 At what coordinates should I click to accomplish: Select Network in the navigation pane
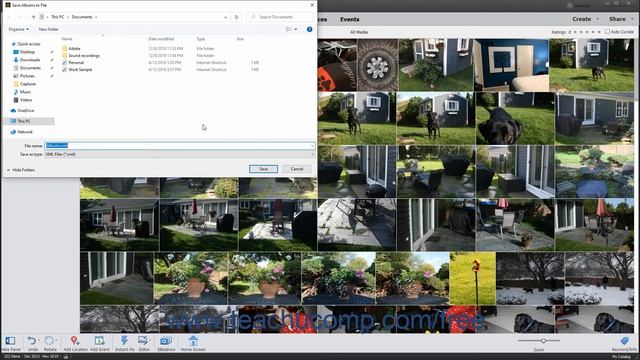click(24, 132)
